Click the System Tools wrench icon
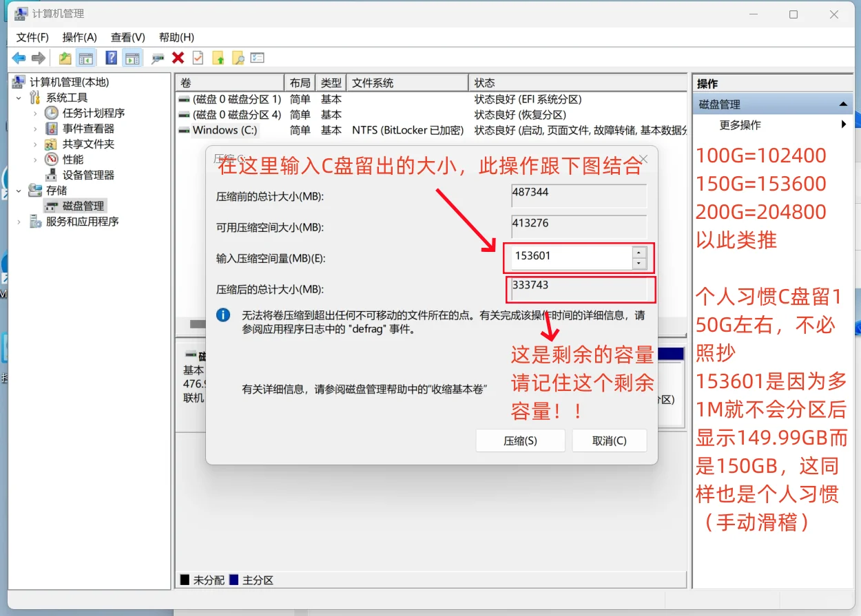 click(35, 98)
